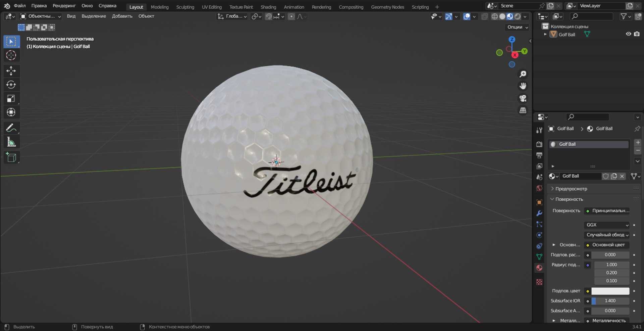This screenshot has height=331, width=644.
Task: Open the Edit menu
Action: [39, 6]
